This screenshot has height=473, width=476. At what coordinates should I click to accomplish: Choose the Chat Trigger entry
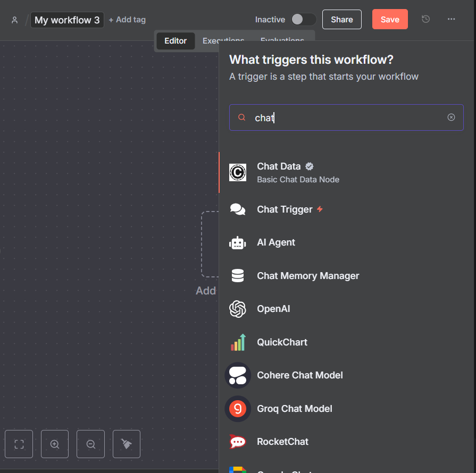(347, 209)
